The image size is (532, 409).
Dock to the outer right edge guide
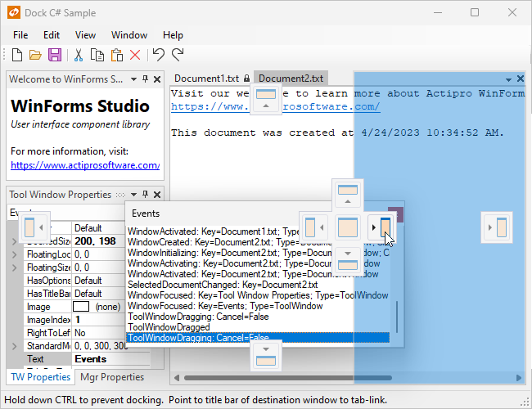[497, 227]
